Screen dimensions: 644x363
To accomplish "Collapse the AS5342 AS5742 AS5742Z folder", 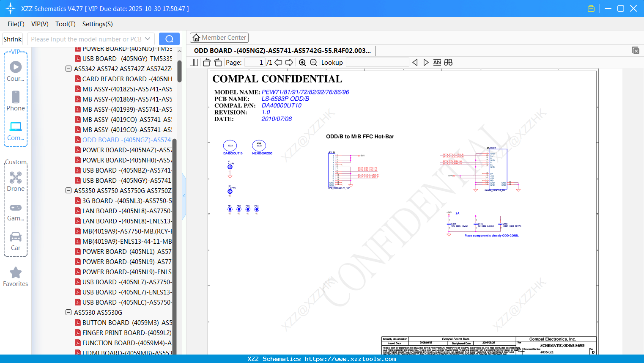I will [x=69, y=69].
